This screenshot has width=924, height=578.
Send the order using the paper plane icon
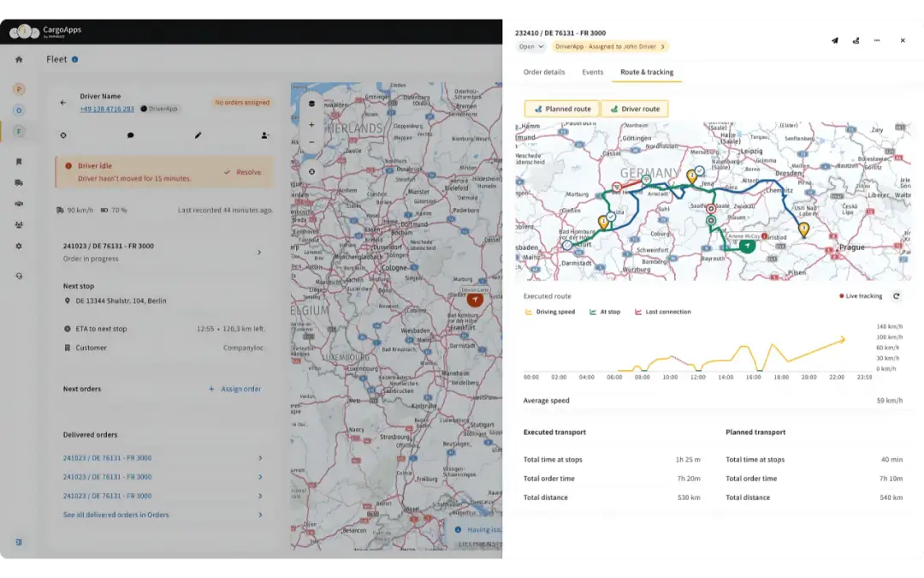[834, 40]
